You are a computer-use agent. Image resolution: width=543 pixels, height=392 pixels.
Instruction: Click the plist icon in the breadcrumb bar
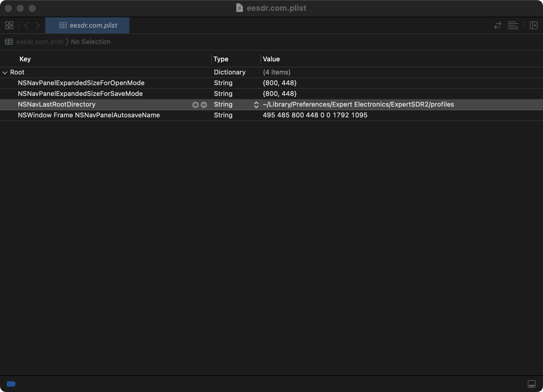pos(9,42)
